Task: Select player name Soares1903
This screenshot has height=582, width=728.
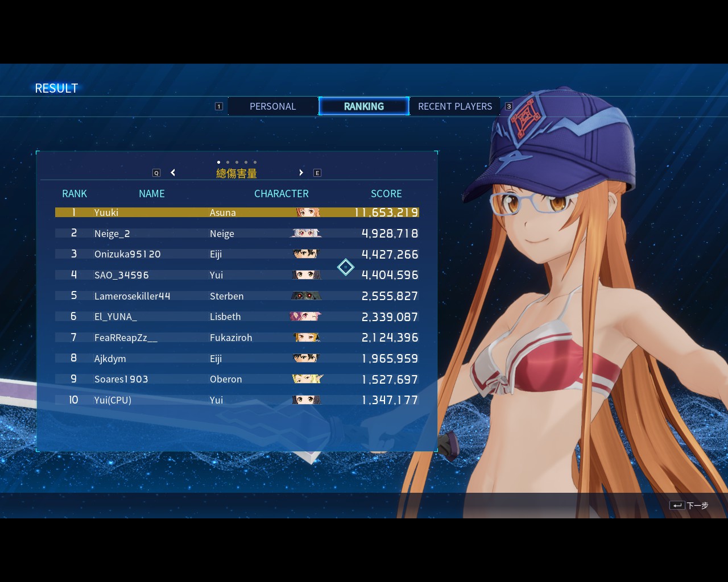Action: coord(121,379)
